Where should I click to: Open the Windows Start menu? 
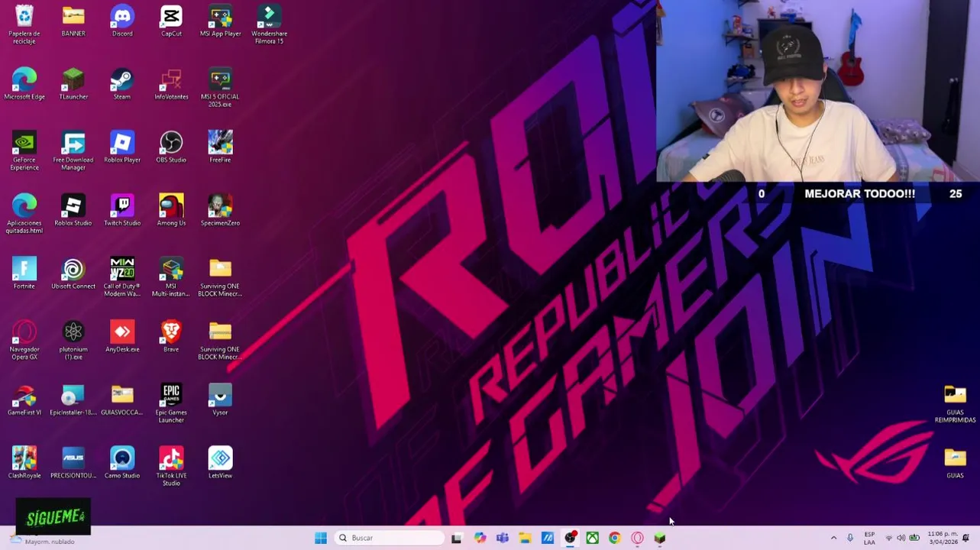[x=321, y=538]
